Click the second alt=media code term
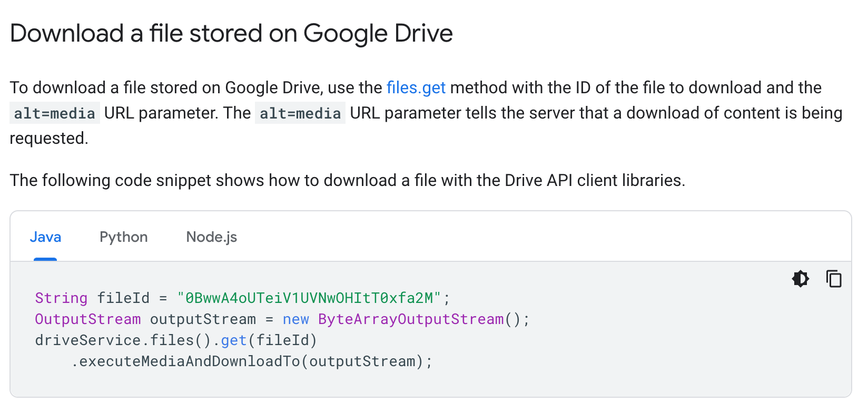Screen dimensions: 868x412 300,113
